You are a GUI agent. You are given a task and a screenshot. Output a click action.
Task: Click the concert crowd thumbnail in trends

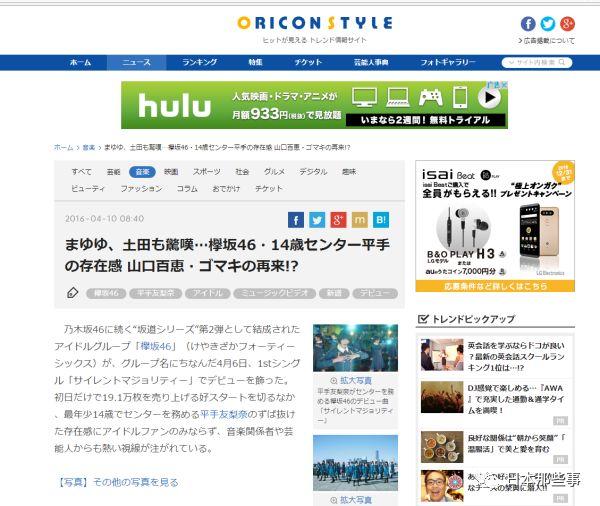(x=442, y=397)
